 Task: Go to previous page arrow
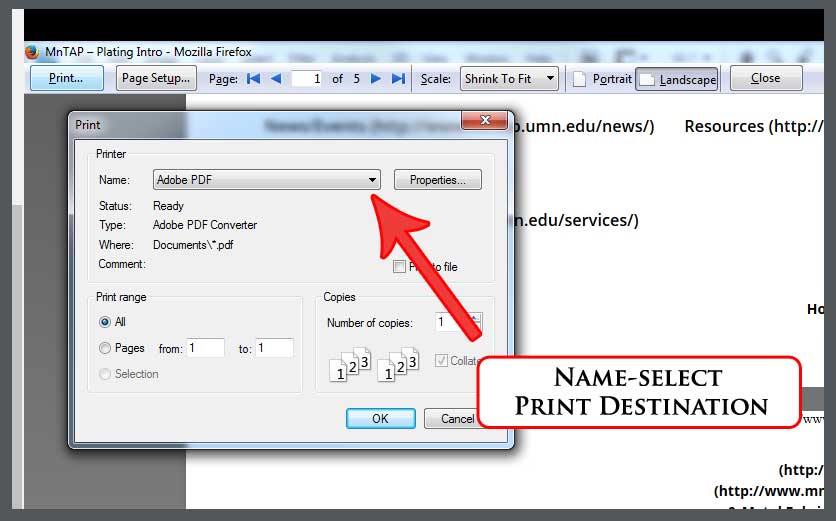tap(276, 79)
